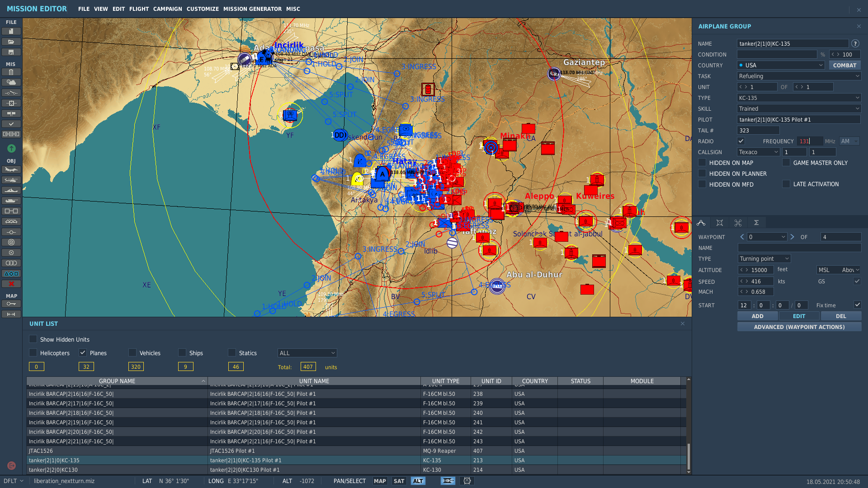Click the Save mission disk icon

click(x=11, y=52)
